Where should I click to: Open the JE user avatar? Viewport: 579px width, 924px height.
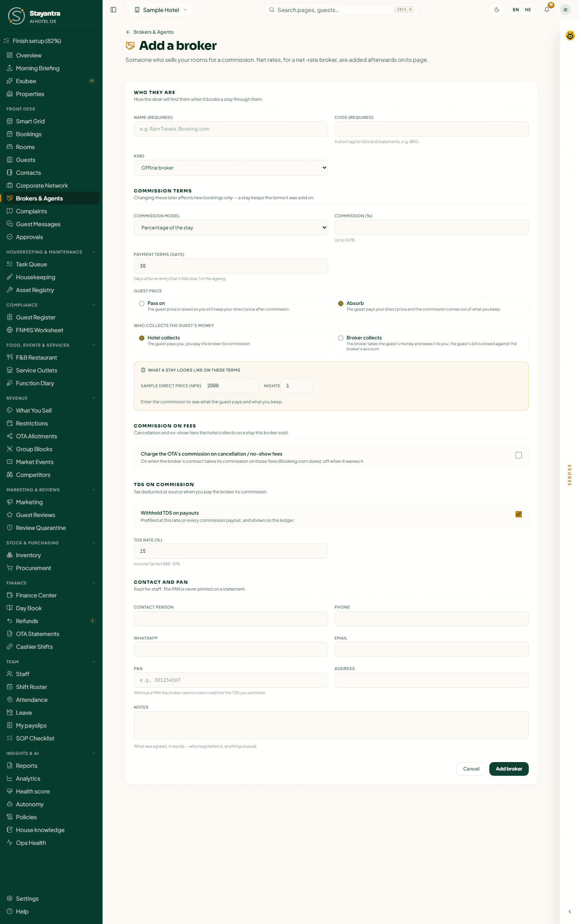coord(565,10)
